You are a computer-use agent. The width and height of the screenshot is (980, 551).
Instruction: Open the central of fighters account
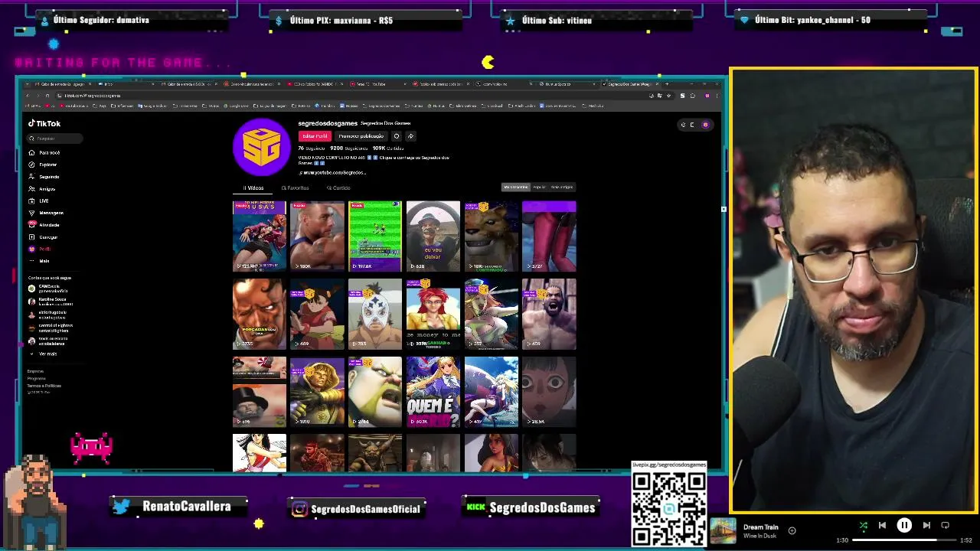(x=51, y=328)
